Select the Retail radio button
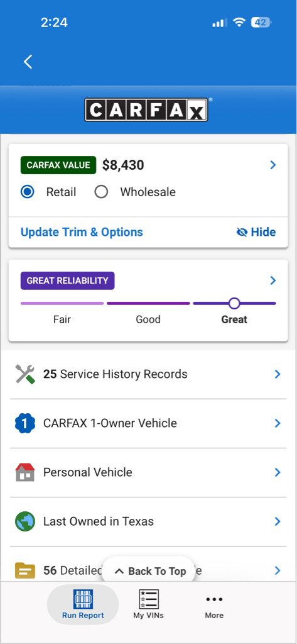Viewport: 297px width, 644px height. tap(28, 192)
